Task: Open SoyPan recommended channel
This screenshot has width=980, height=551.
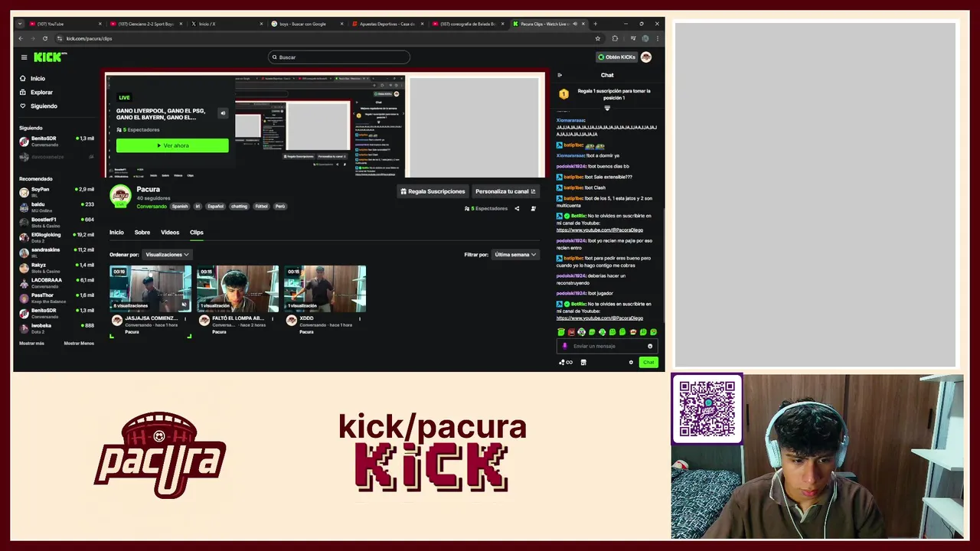Action: [57, 191]
